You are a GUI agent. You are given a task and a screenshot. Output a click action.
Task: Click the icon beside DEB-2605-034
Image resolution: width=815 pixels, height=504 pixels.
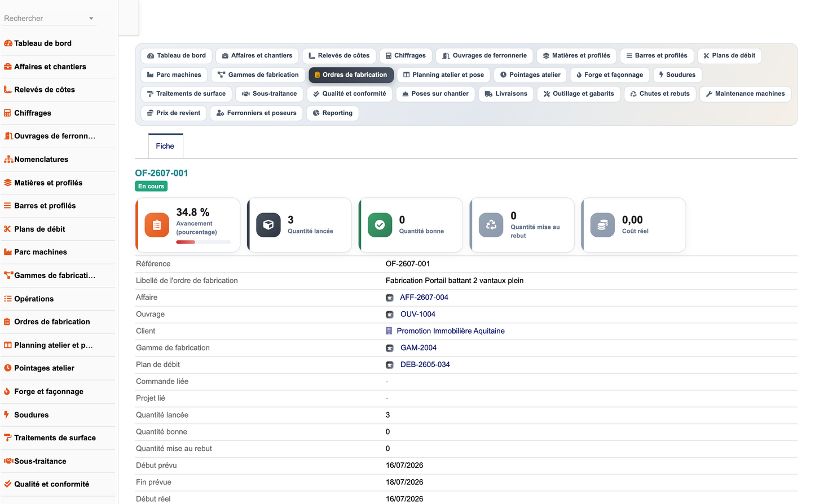coord(390,365)
